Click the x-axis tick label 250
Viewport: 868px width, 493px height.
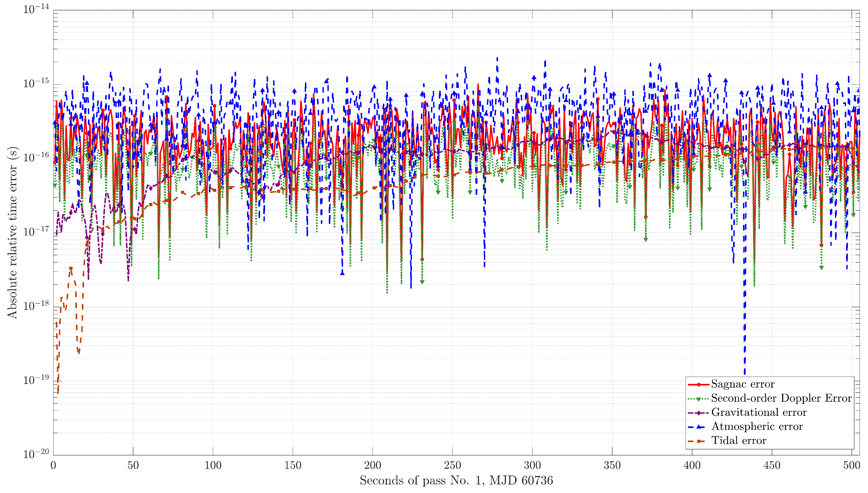coord(452,466)
